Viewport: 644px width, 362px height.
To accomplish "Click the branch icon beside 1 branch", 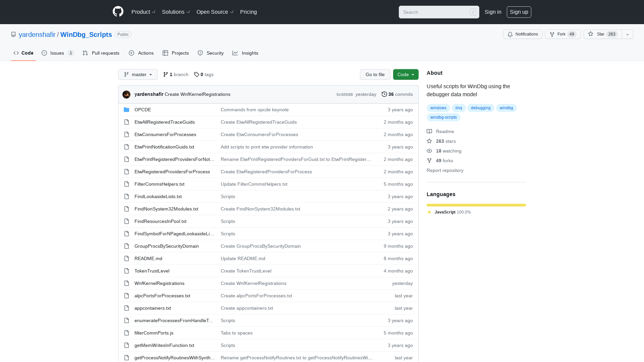I will (x=166, y=74).
